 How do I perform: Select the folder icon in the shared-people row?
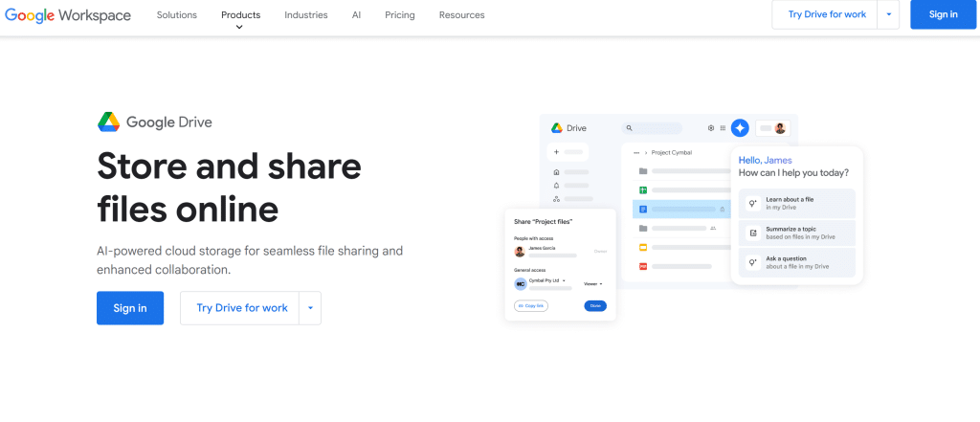pos(642,228)
